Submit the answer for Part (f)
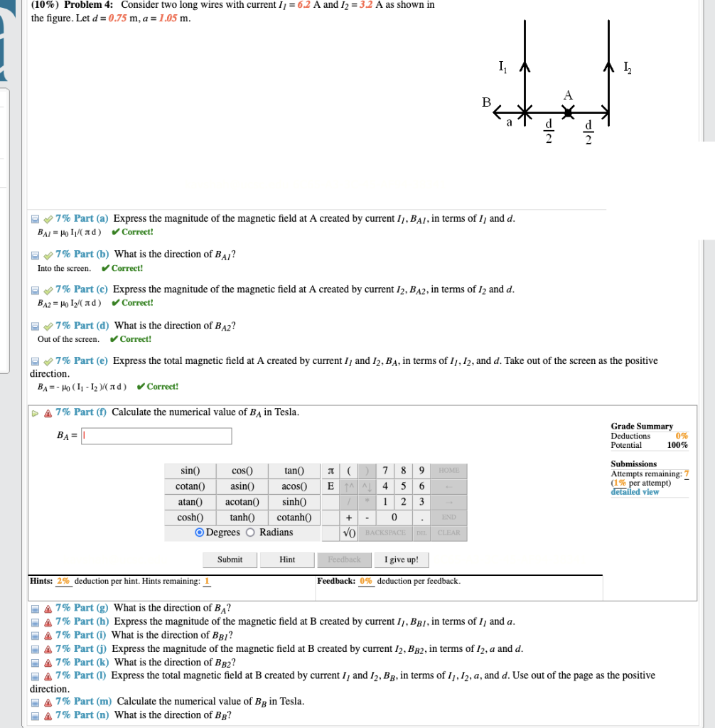The image size is (715, 728). [229, 560]
